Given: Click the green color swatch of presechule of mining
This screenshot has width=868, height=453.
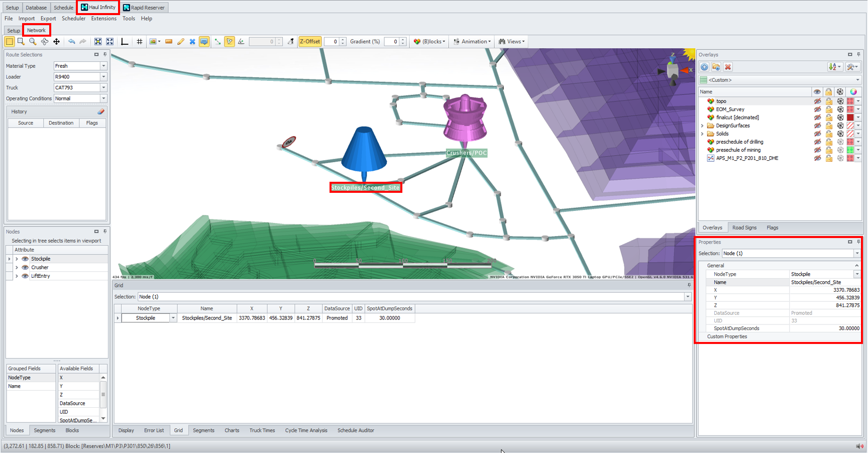Looking at the screenshot, I should (x=850, y=150).
